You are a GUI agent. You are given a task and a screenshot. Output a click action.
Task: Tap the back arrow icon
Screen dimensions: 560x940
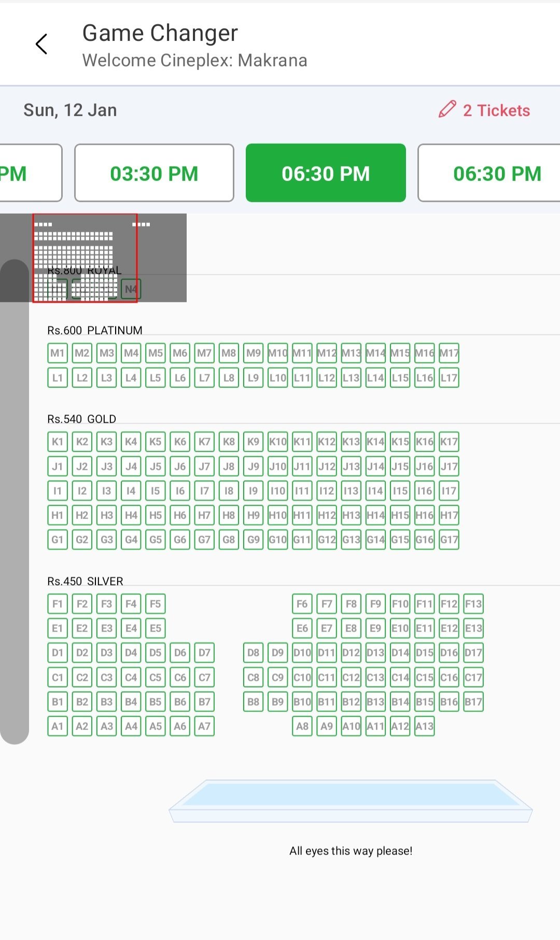41,44
